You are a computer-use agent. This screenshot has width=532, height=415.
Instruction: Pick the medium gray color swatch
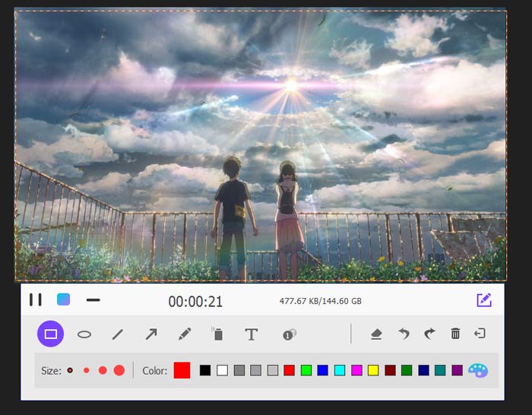256,370
